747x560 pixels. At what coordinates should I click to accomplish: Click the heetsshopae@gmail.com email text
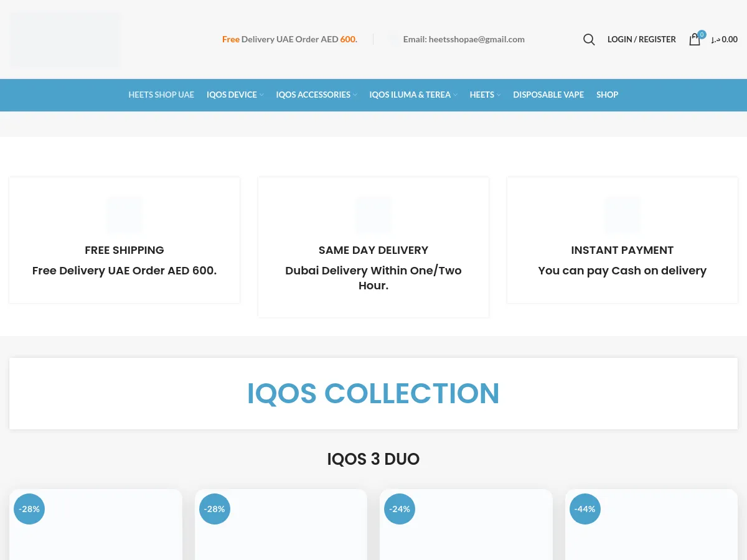tap(476, 39)
